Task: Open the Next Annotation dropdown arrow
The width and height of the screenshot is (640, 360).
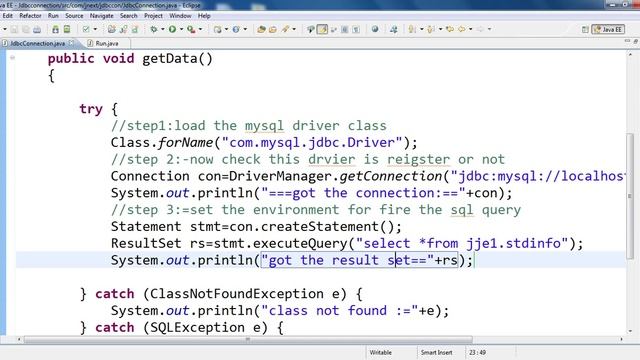Action: coord(422,29)
